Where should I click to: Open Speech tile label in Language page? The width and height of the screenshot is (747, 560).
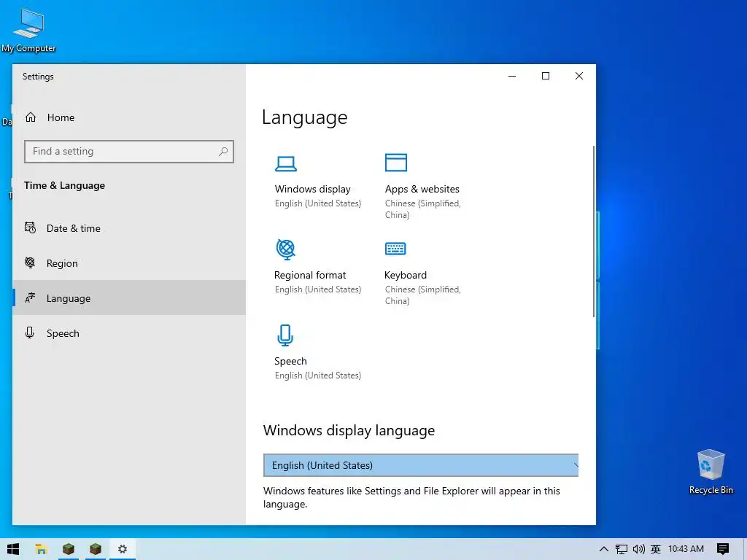[290, 362]
